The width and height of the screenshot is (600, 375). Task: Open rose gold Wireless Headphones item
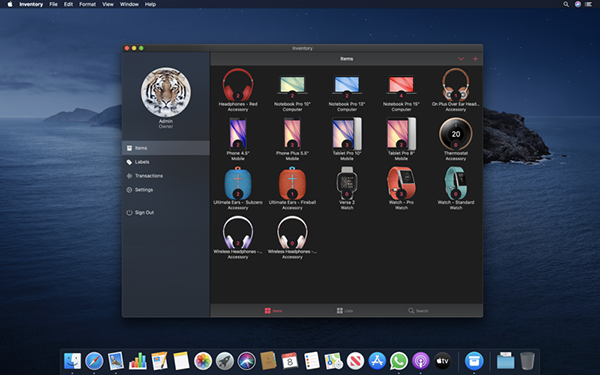pos(292,237)
